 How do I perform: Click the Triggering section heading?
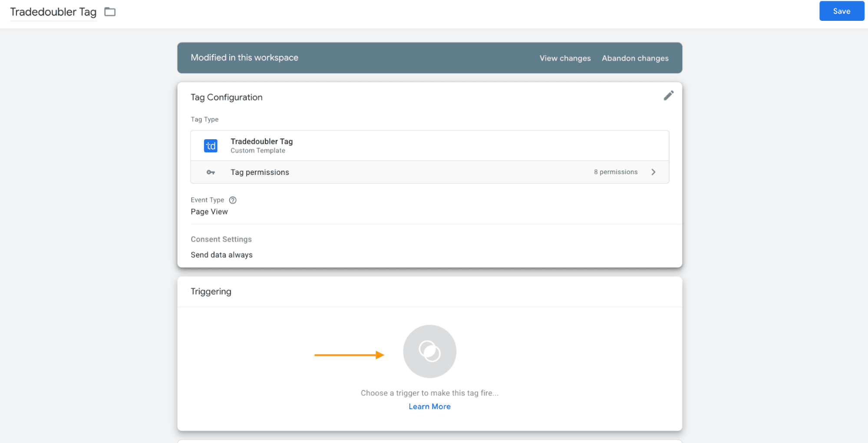211,292
